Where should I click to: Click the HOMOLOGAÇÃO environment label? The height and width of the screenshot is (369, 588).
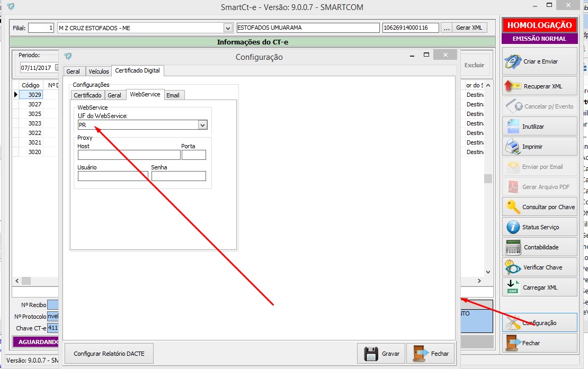(x=540, y=25)
